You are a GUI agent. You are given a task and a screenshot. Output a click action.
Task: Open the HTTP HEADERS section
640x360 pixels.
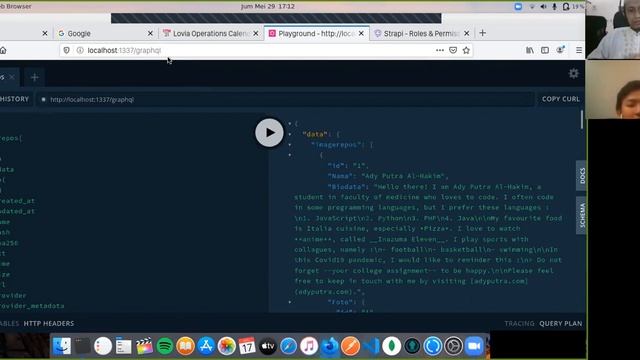coord(49,323)
